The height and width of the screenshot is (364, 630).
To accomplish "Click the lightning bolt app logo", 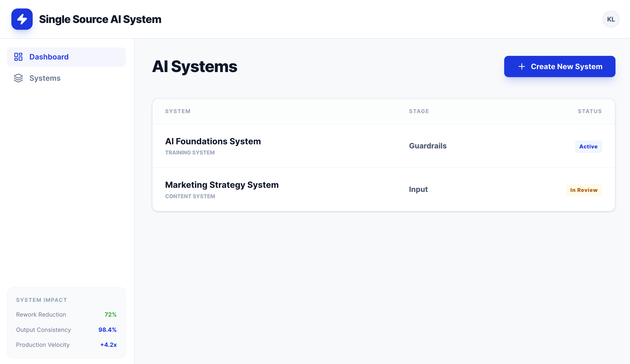I will pyautogui.click(x=22, y=19).
